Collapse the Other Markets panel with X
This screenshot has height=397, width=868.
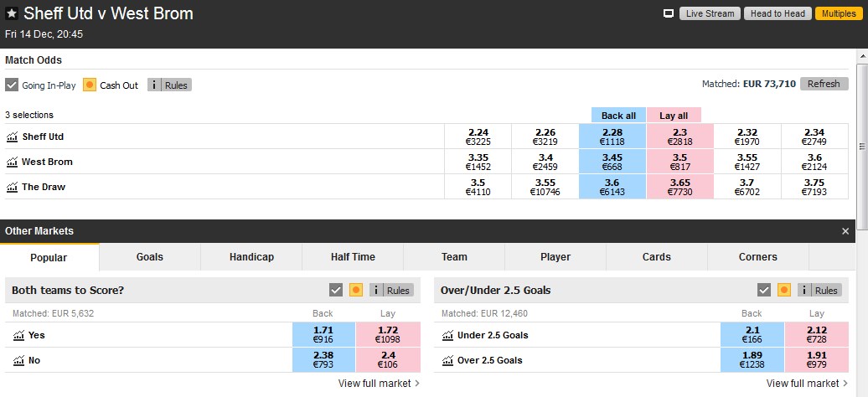tap(845, 231)
